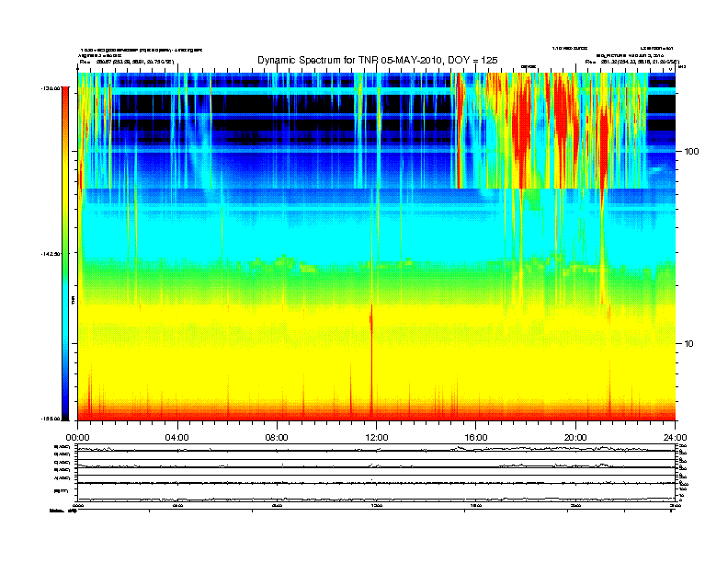Click the 100 frequency axis label

[691, 152]
